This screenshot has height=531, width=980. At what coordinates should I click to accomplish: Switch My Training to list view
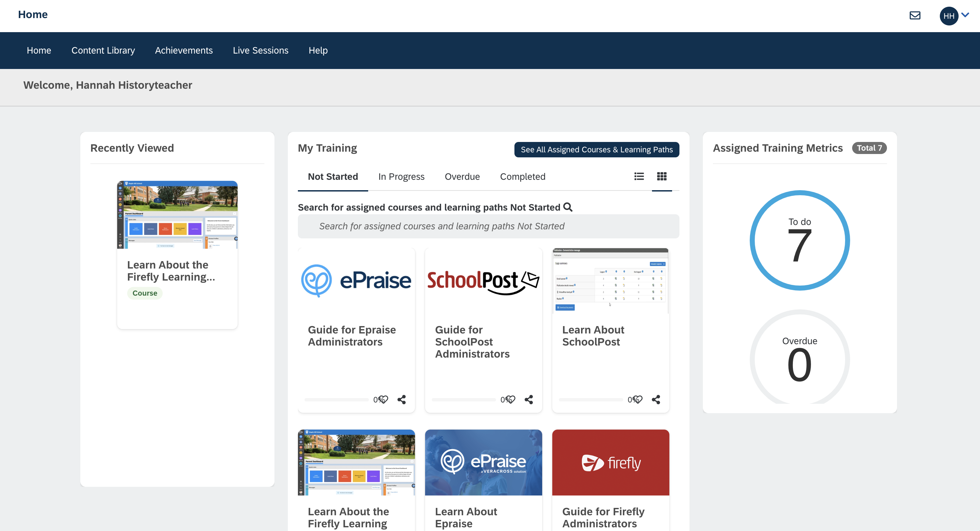[639, 176]
